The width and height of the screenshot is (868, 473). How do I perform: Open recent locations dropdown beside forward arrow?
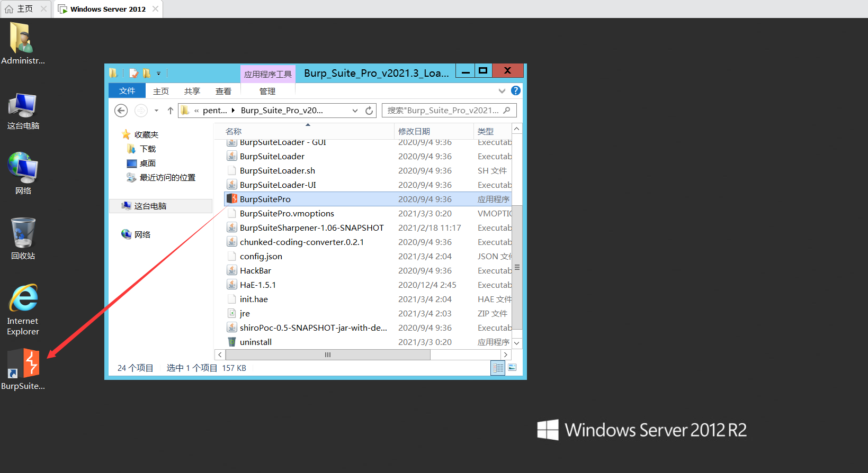pyautogui.click(x=156, y=111)
